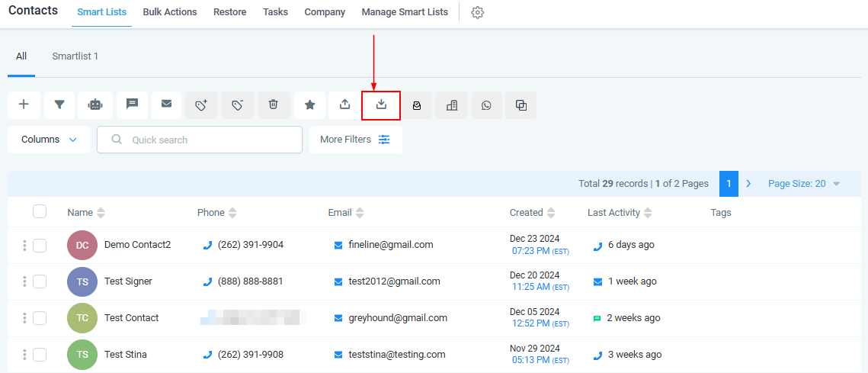The image size is (868, 373).
Task: Select the Smartlist 1 tab
Action: pyautogui.click(x=75, y=56)
